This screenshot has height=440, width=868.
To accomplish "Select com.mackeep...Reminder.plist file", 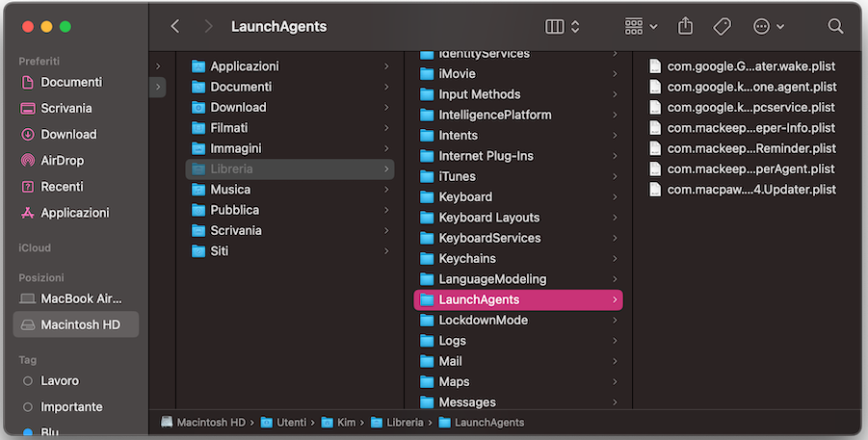I will (743, 147).
